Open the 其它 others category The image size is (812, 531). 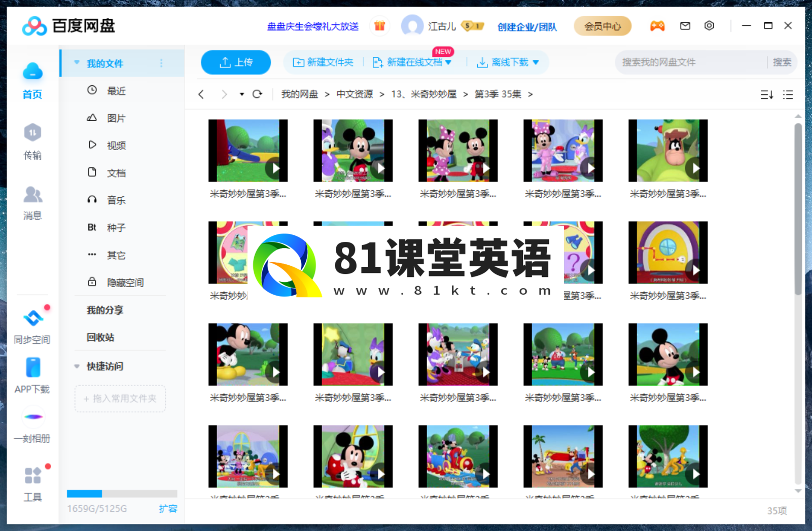click(116, 255)
